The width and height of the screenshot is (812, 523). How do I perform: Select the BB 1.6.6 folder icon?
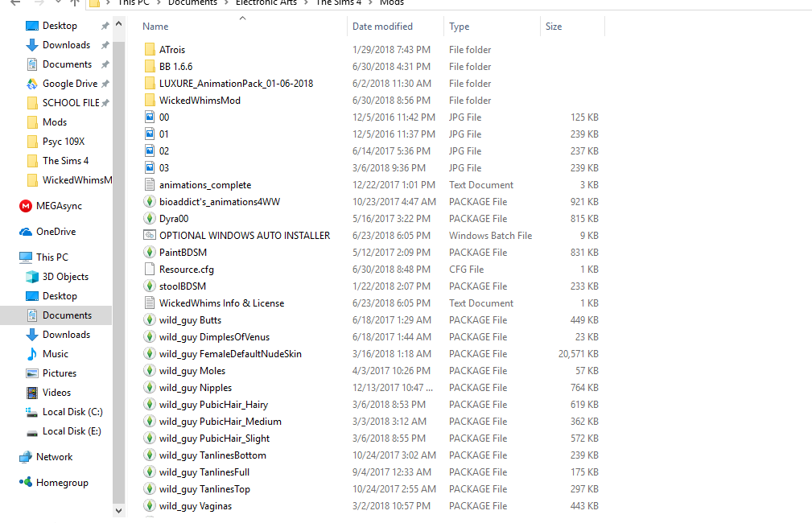(150, 66)
